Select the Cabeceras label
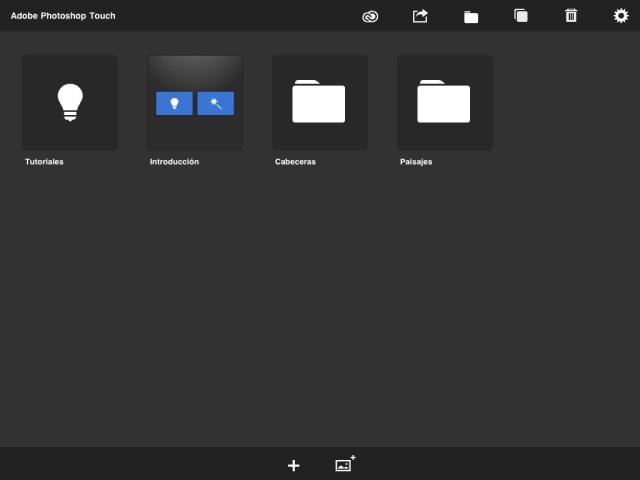Viewport: 640px width, 480px height. [x=295, y=161]
